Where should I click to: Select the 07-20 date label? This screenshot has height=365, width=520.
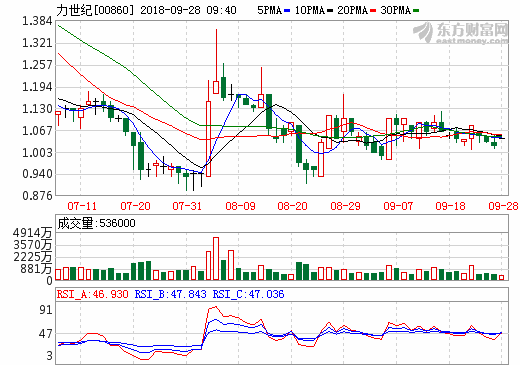135,206
